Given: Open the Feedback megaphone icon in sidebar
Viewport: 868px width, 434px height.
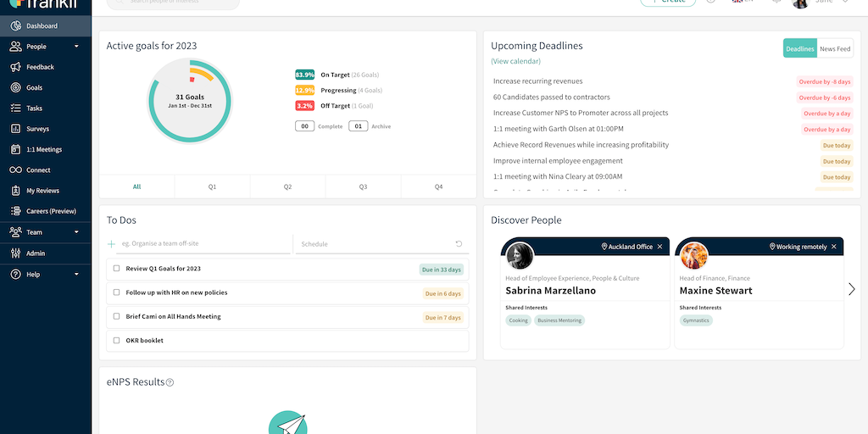Looking at the screenshot, I should coord(15,67).
